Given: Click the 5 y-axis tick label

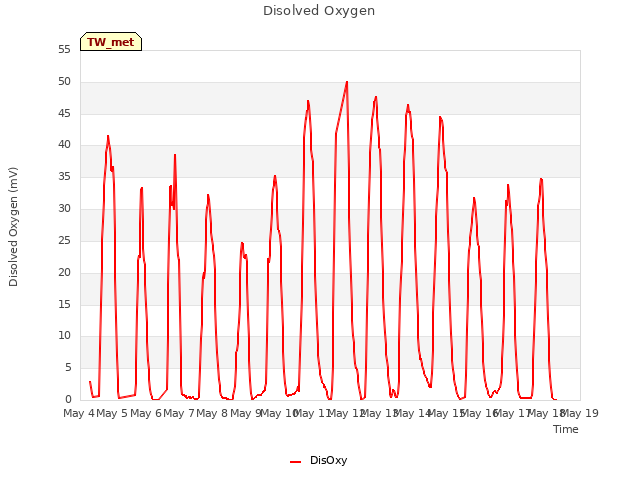Looking at the screenshot, I should coord(68,368).
